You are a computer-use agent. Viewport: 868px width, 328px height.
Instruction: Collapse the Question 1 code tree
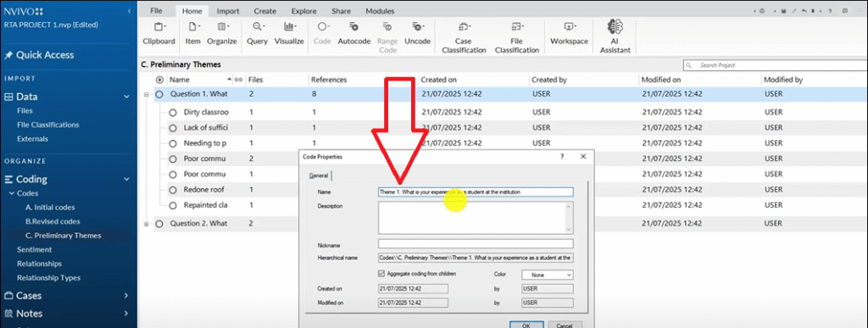click(146, 95)
